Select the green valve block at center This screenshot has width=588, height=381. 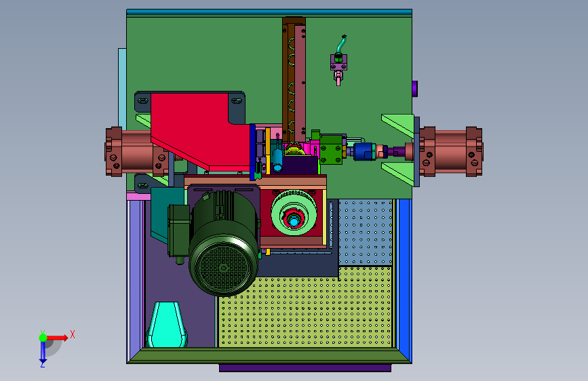click(x=331, y=149)
